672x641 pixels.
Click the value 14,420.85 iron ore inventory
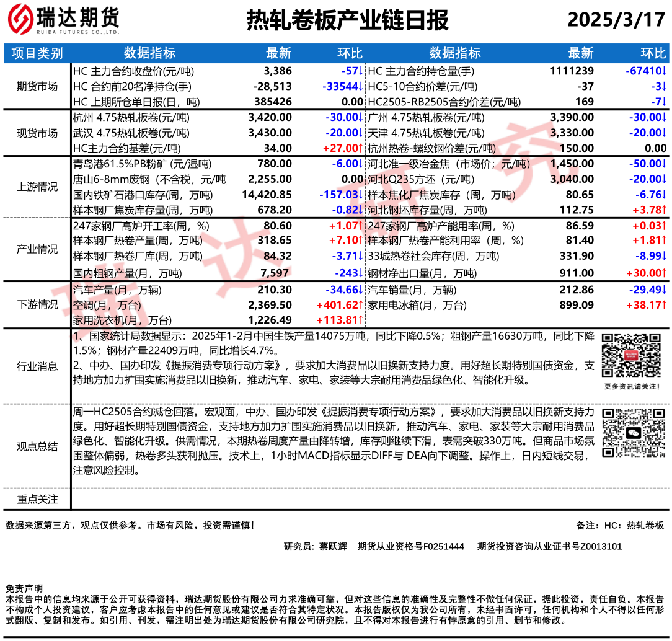pyautogui.click(x=267, y=195)
